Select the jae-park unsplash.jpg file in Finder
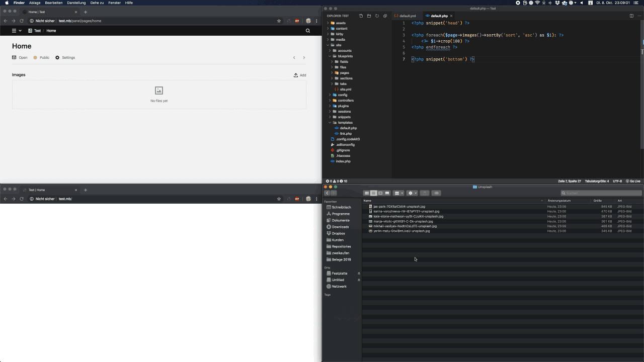The width and height of the screenshot is (644, 362). (399, 207)
